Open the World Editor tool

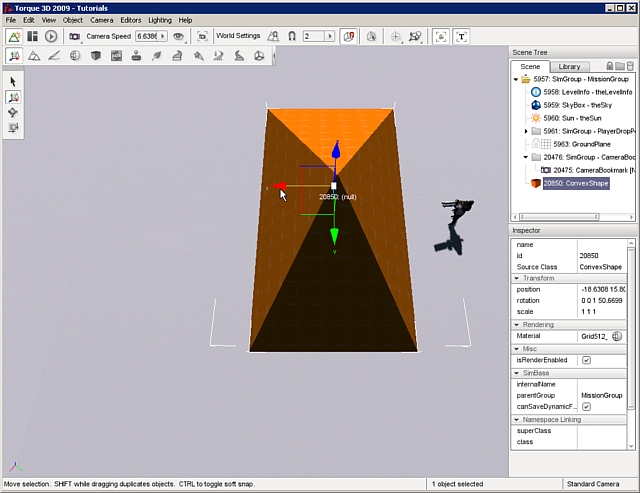pos(14,36)
